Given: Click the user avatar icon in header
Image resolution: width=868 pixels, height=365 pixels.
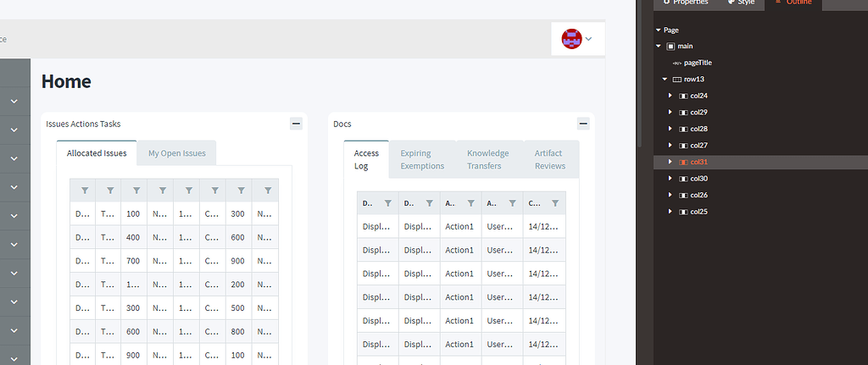Looking at the screenshot, I should click(571, 38).
